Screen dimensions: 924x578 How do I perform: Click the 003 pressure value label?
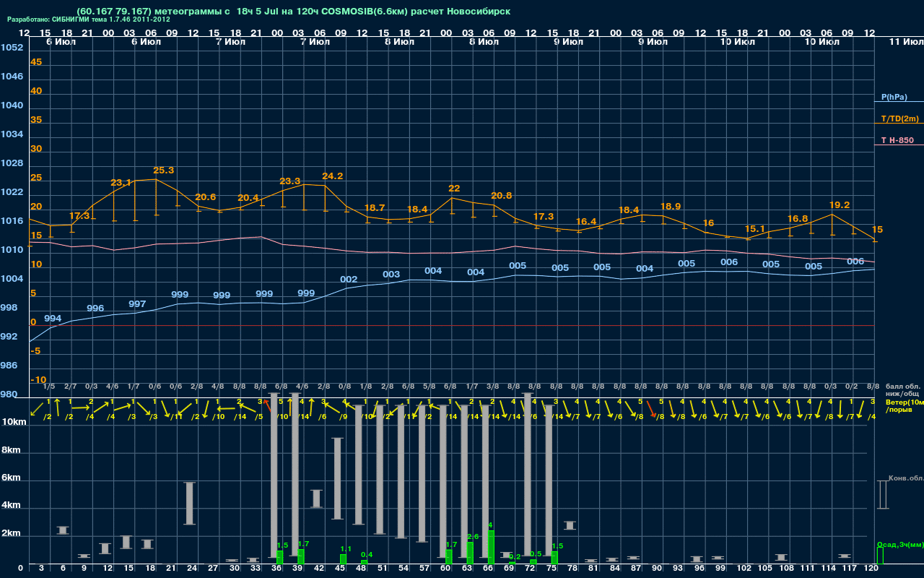coord(391,275)
